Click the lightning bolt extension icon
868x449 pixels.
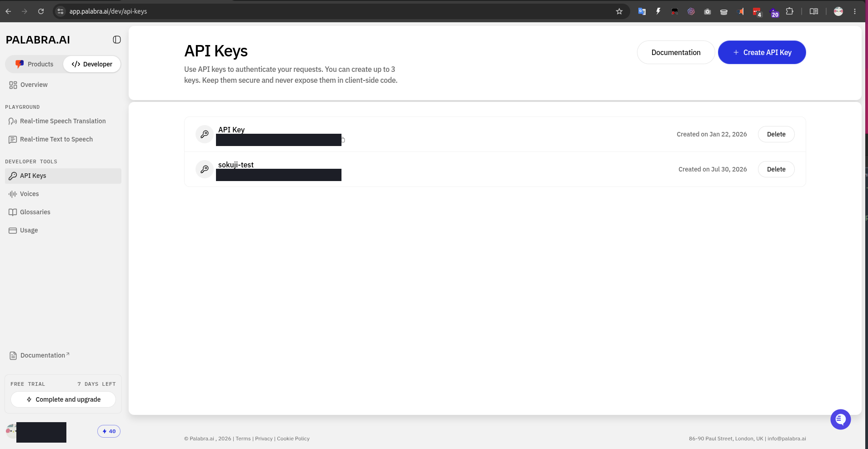point(658,11)
